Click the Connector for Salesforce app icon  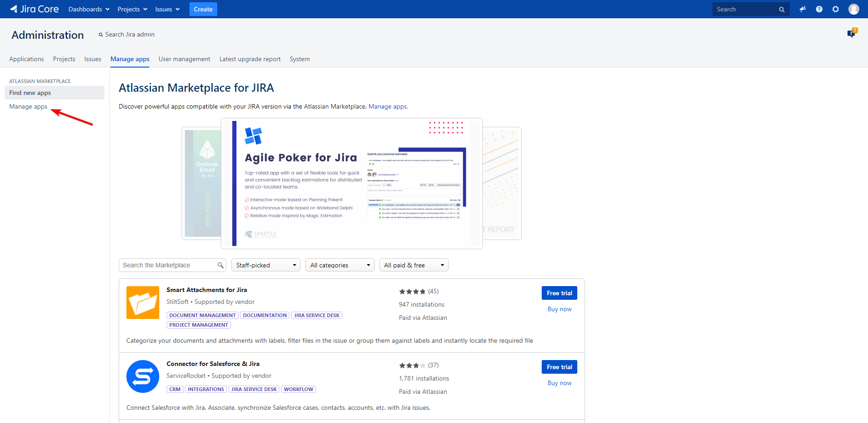pyautogui.click(x=143, y=376)
